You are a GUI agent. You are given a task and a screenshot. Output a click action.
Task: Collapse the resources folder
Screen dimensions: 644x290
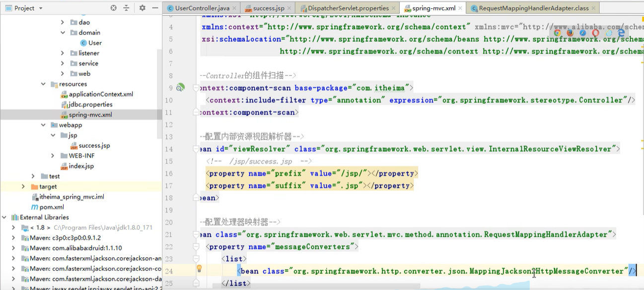[x=44, y=84]
